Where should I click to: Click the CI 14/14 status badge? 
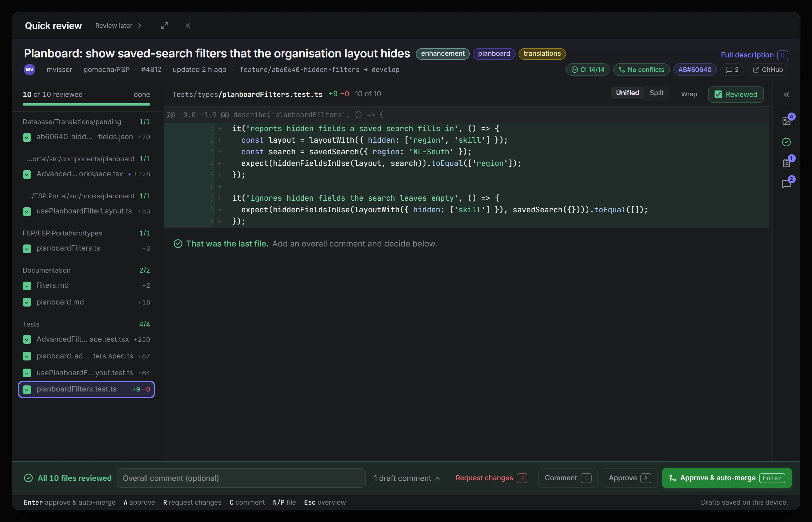click(x=588, y=70)
